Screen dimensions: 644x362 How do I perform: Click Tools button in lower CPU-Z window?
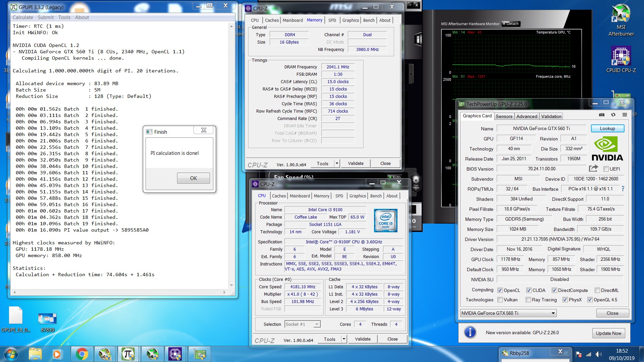tap(329, 339)
